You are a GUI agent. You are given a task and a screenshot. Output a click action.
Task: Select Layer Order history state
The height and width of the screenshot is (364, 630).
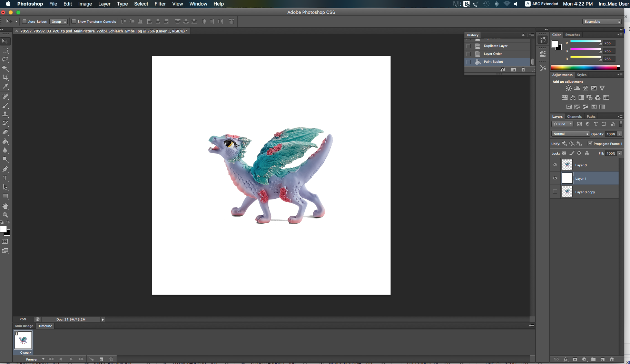coord(497,54)
